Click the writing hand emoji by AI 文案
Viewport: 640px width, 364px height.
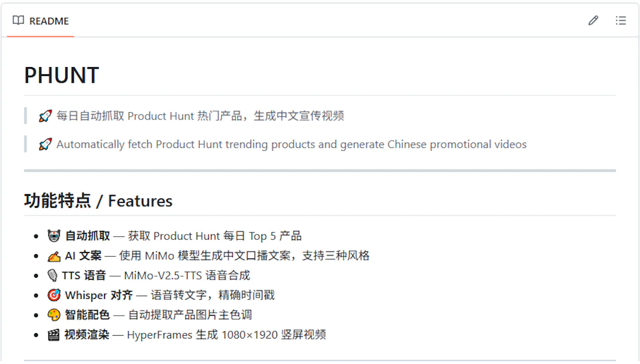click(54, 256)
